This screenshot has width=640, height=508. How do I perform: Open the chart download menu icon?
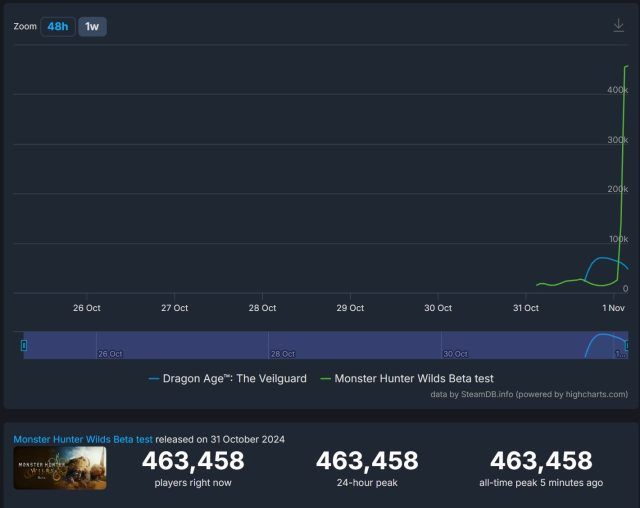tap(618, 25)
